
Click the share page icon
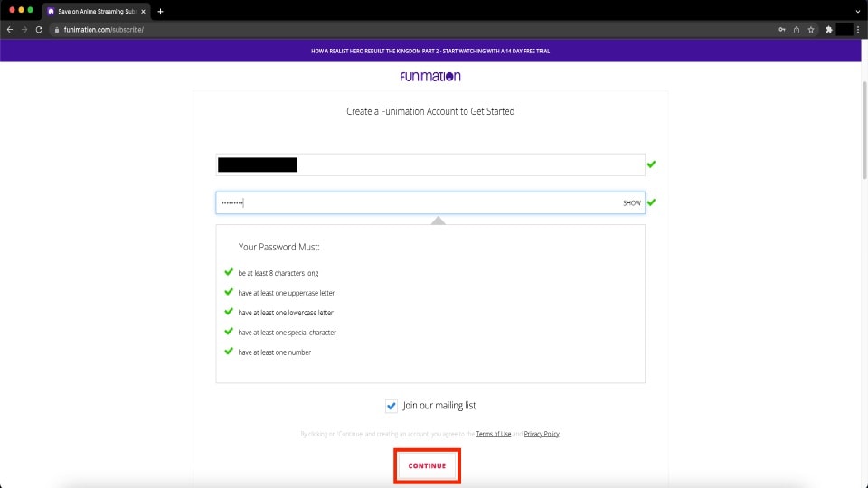click(796, 30)
